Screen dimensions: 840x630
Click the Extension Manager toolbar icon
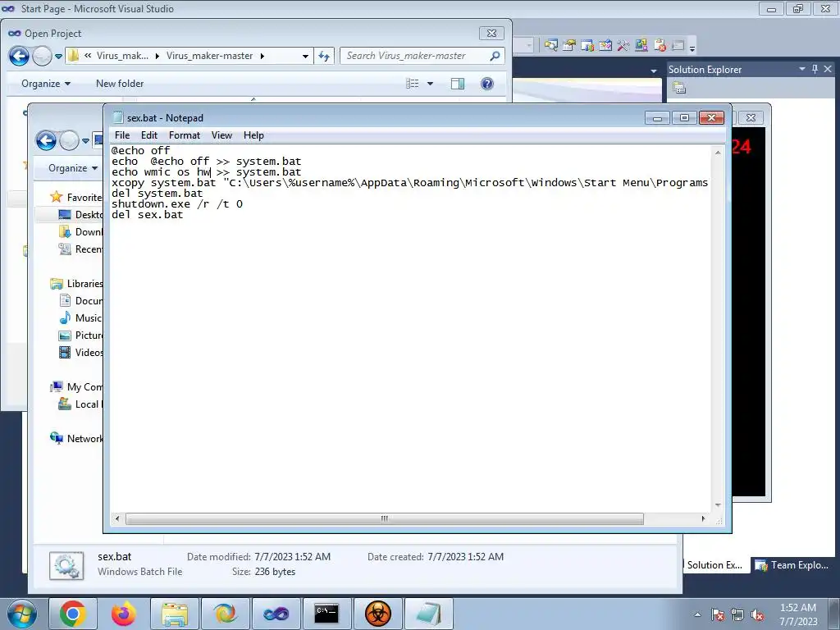pyautogui.click(x=641, y=46)
